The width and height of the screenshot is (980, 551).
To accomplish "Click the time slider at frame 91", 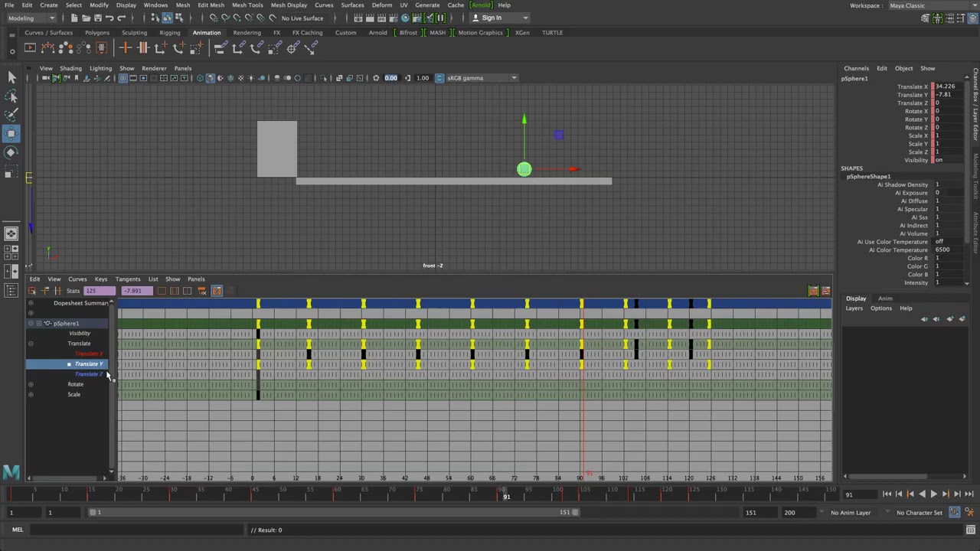I will (x=506, y=495).
